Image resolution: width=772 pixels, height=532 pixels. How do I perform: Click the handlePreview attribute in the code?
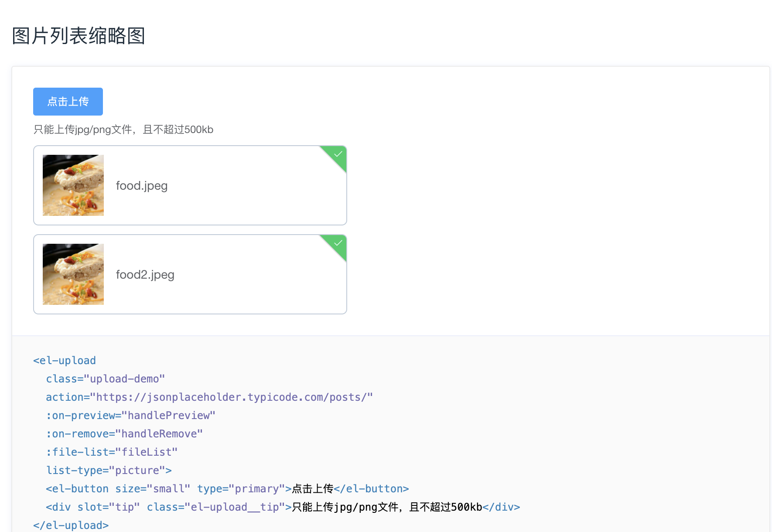tap(169, 416)
